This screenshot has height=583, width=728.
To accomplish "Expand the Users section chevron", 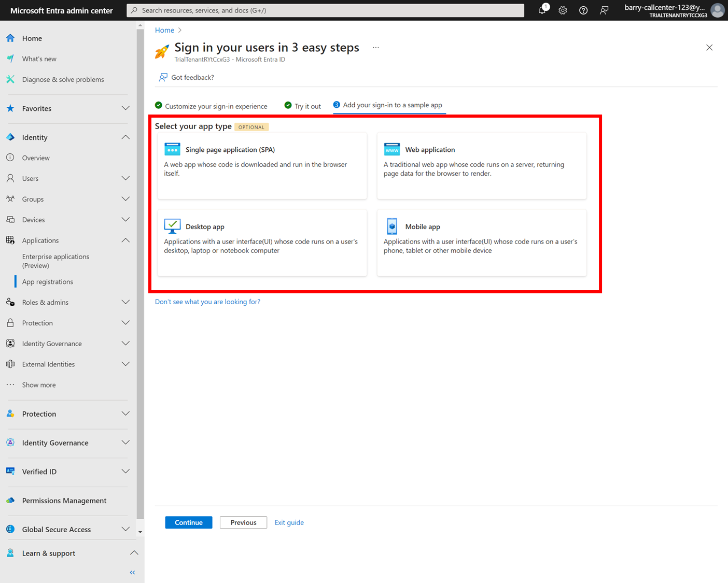I will coord(125,178).
